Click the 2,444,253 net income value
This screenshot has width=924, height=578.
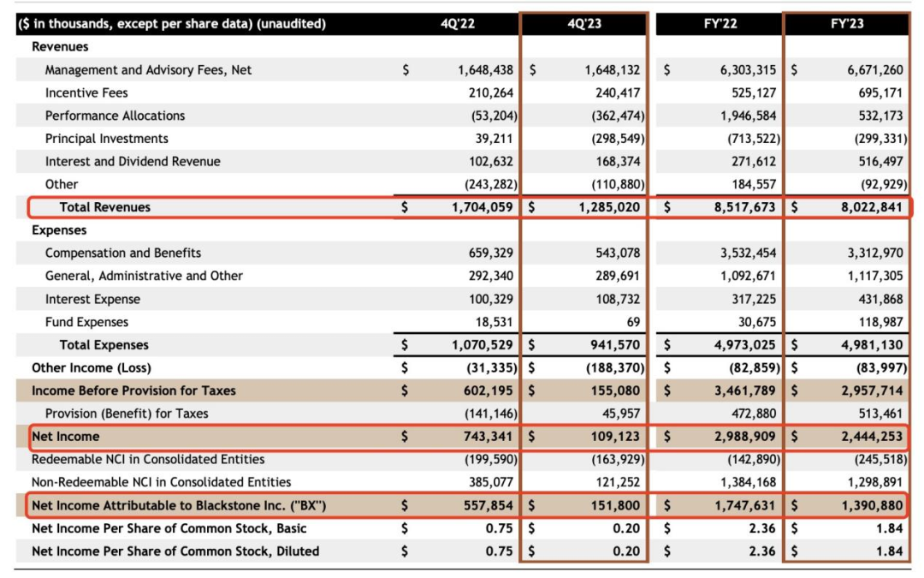pos(868,437)
